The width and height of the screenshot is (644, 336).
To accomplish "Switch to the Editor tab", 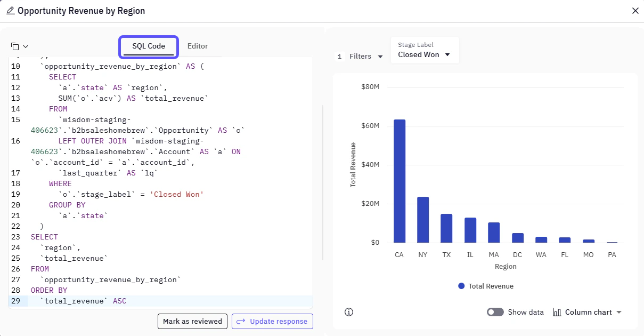I will 198,46.
